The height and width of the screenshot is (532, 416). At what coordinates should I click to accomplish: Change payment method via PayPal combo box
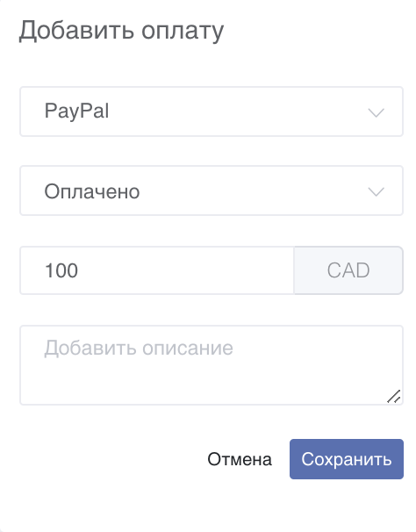point(212,111)
